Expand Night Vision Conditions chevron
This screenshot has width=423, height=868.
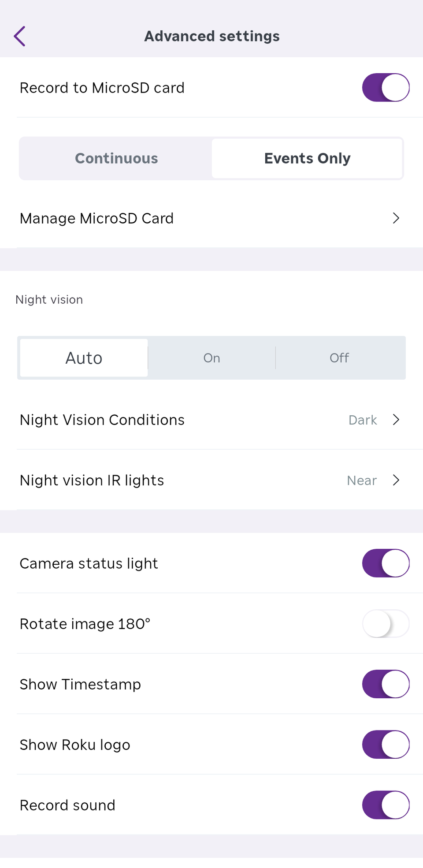[396, 420]
